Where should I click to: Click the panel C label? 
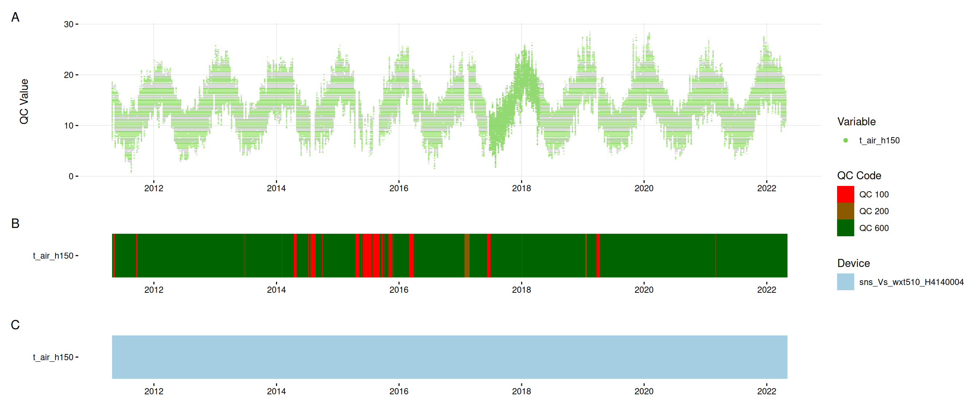(15, 325)
